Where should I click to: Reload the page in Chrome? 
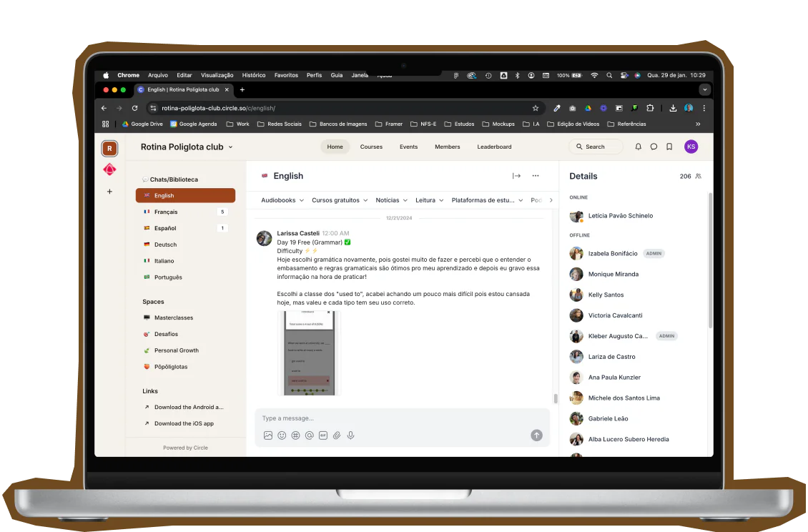coord(134,108)
